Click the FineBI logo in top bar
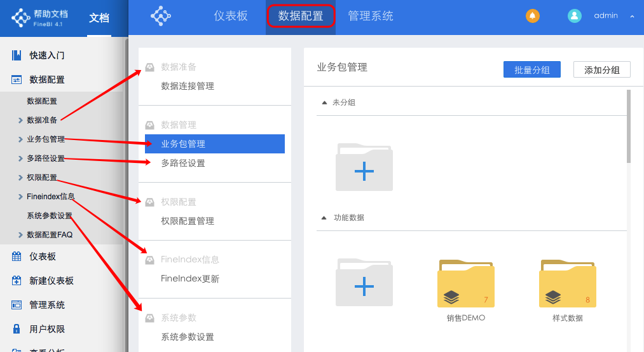Screen dimensions: 644x352 pos(161,16)
